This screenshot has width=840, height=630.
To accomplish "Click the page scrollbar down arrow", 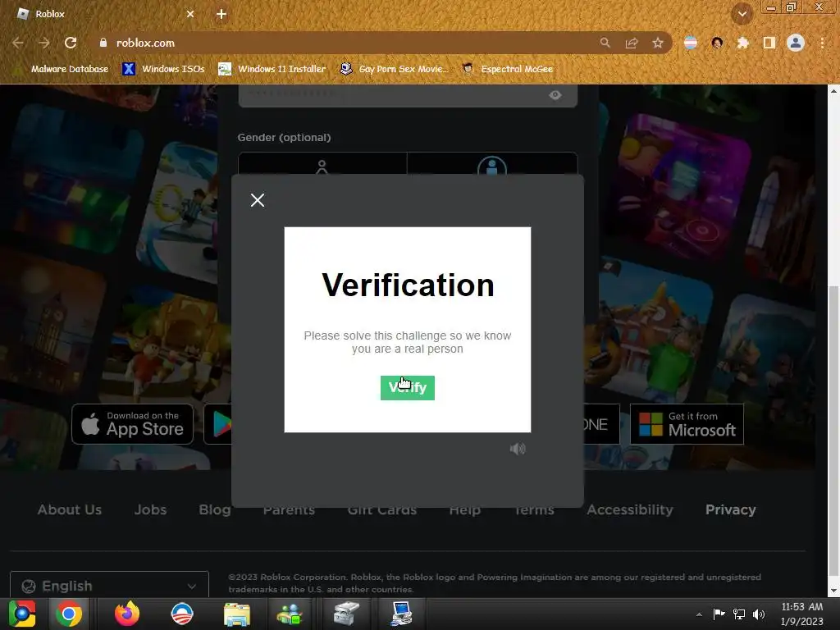I will click(833, 591).
